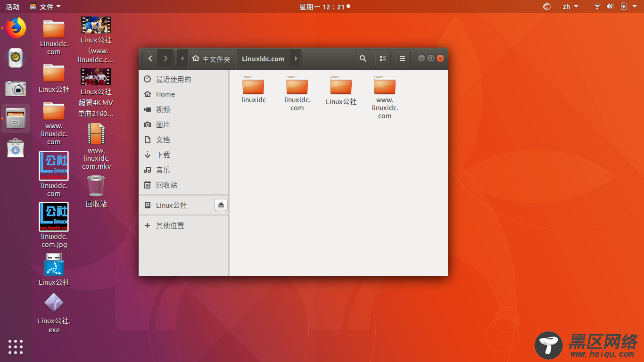The height and width of the screenshot is (362, 644).
Task: Select Linux公社 folder on desktop
Action: (x=54, y=79)
